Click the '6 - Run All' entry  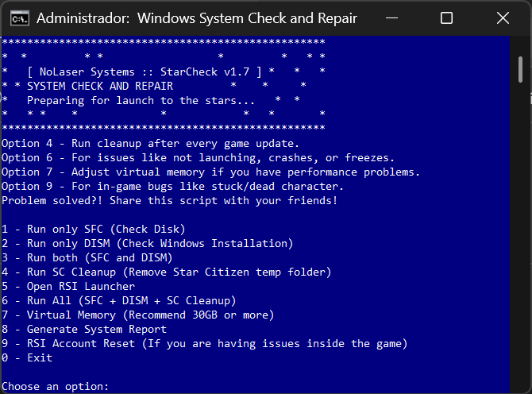119,301
